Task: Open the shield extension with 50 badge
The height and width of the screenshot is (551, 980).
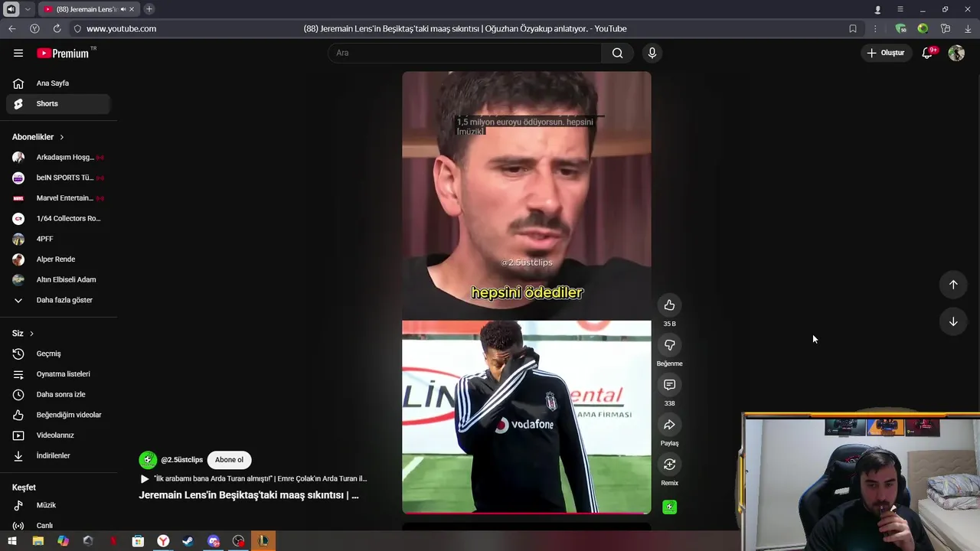Action: tap(901, 28)
